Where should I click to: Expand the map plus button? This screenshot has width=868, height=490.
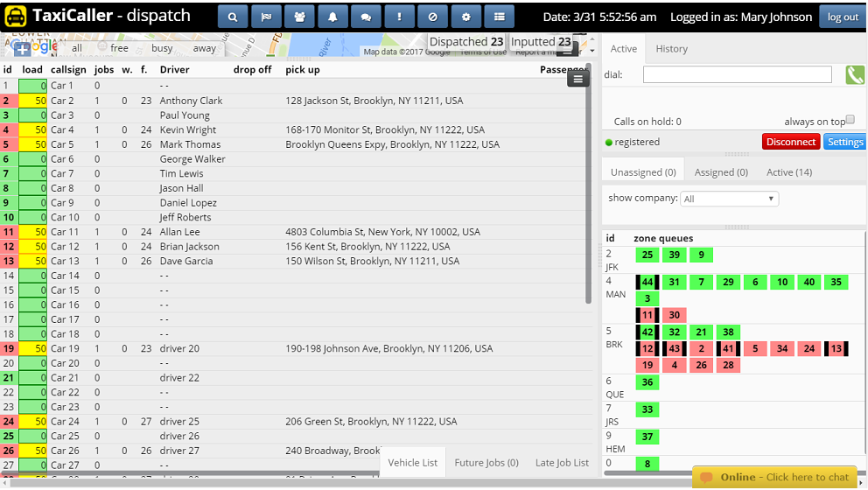click(22, 49)
